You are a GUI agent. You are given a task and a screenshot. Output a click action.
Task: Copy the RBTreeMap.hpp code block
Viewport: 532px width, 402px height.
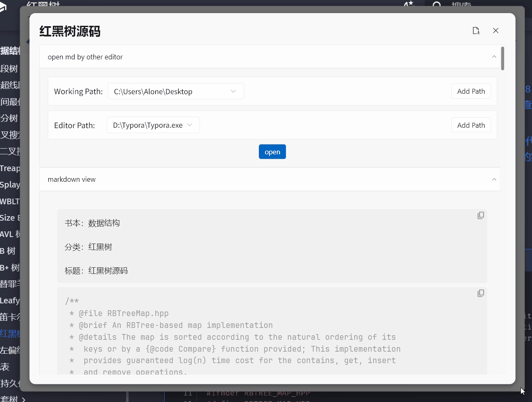coord(481,293)
